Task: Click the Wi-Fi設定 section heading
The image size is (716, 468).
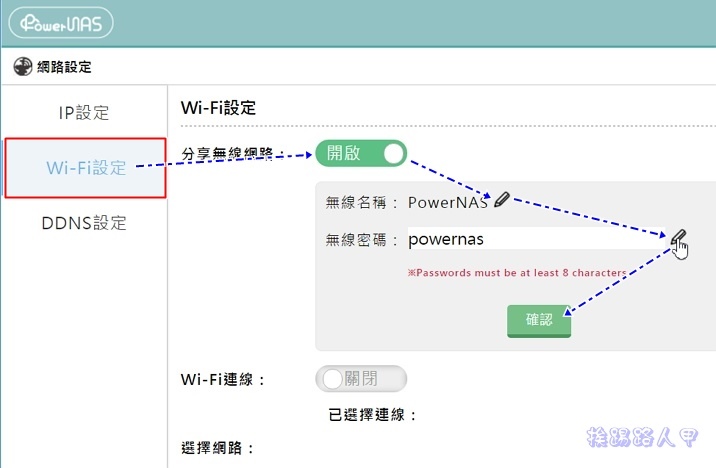Action: (218, 108)
